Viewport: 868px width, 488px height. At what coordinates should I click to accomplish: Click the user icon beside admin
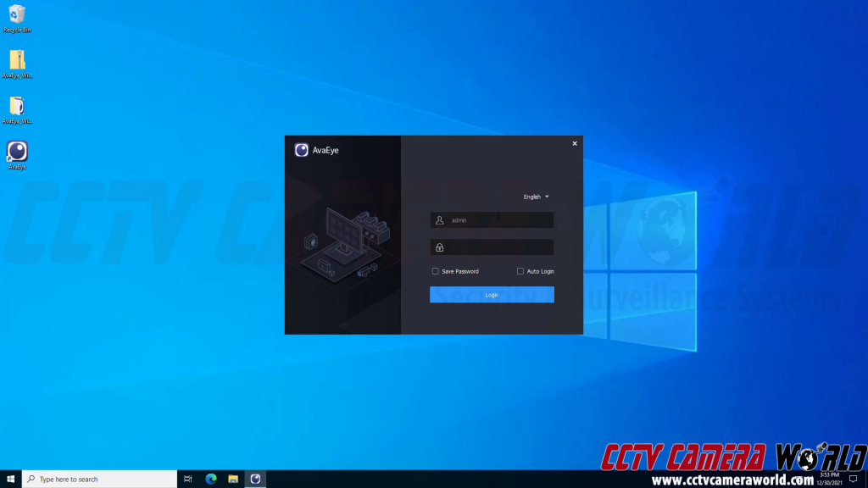(x=439, y=220)
